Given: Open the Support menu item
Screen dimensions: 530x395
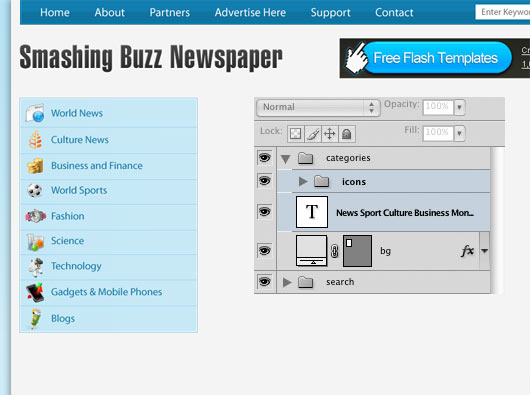Looking at the screenshot, I should pos(330,13).
